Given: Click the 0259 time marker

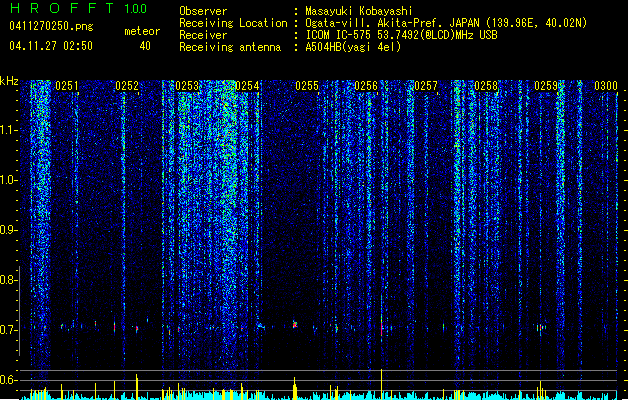Looking at the screenshot, I should pyautogui.click(x=546, y=86).
